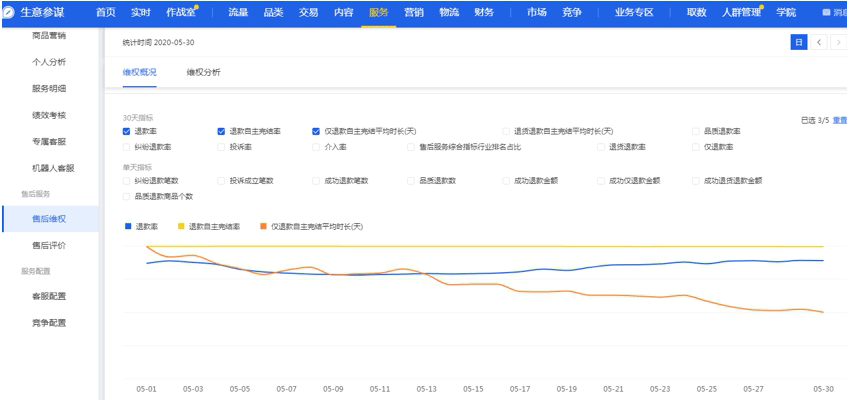Open the 流量 menu in top navigation

click(238, 12)
